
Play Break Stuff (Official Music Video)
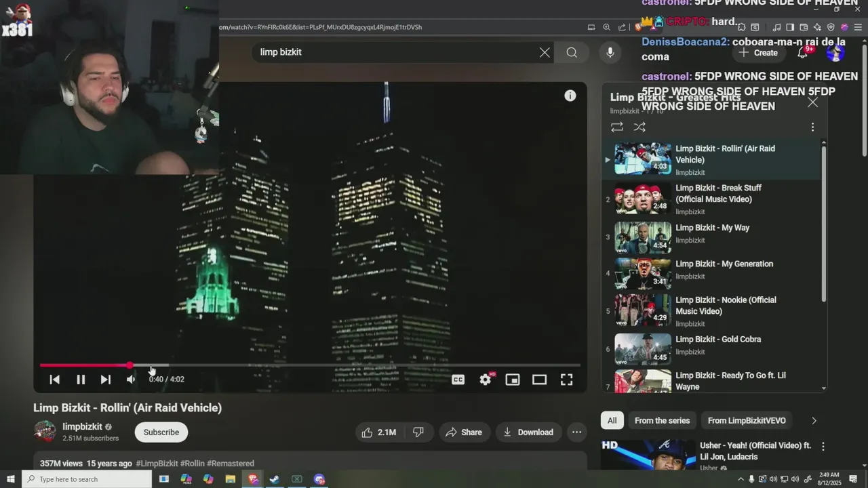tap(711, 199)
